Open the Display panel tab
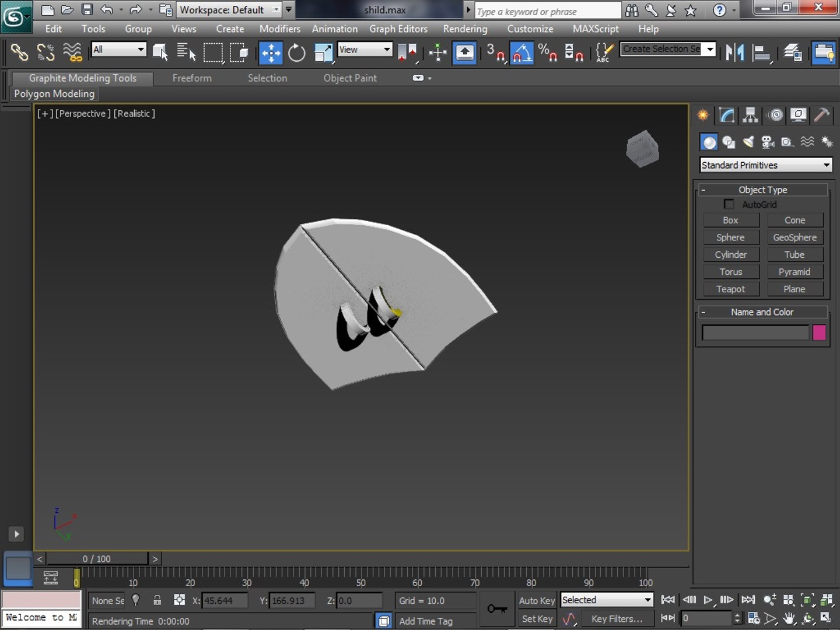Viewport: 840px width, 630px height. pyautogui.click(x=799, y=115)
